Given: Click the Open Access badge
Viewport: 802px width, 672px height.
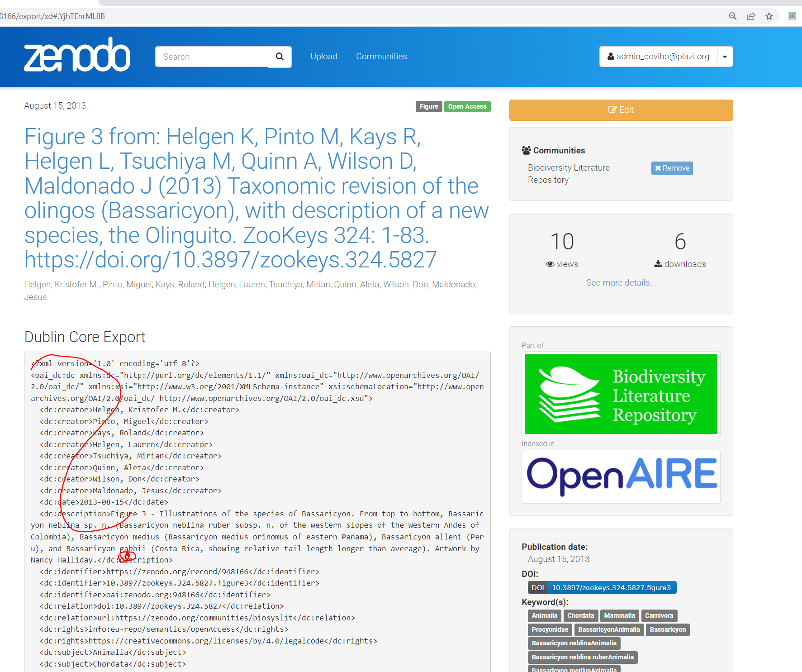Looking at the screenshot, I should point(467,107).
